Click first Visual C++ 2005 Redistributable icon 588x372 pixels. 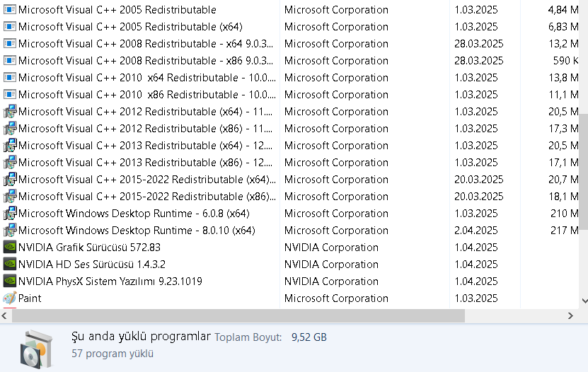tap(10, 9)
